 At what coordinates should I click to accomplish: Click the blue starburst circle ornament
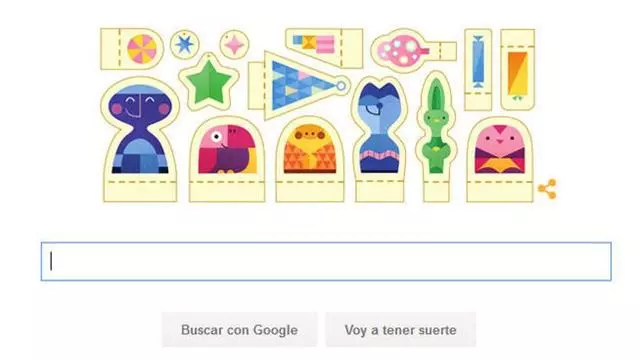click(184, 44)
